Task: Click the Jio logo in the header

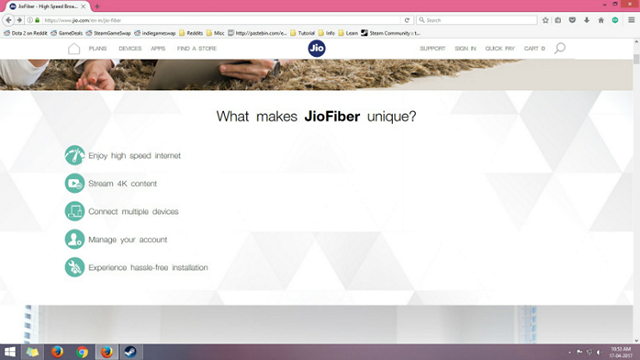Action: 317,49
